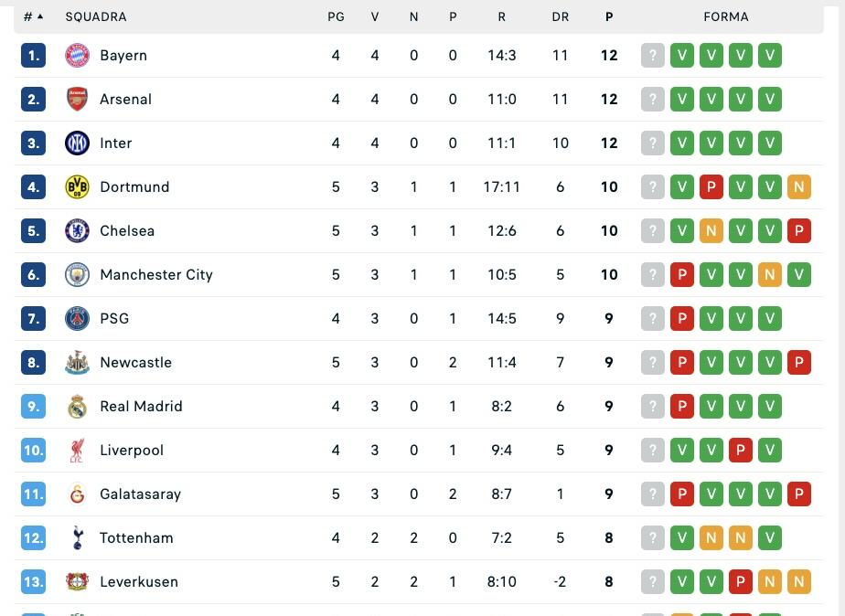
Task: Open the Galatasaray team page
Action: pos(140,494)
